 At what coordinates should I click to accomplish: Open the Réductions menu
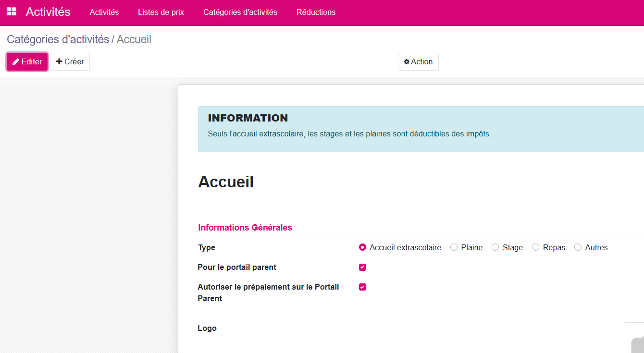[x=316, y=12]
